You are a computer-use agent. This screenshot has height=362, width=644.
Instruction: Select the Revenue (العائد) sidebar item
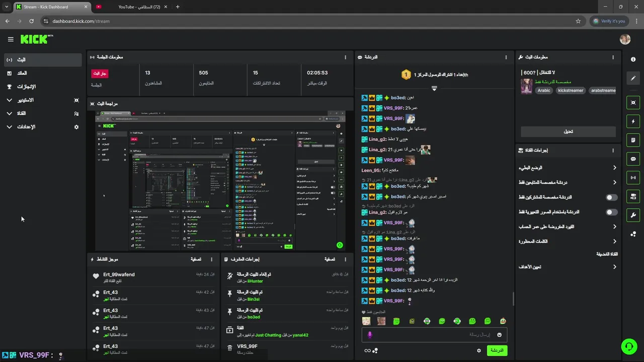[x=43, y=73]
